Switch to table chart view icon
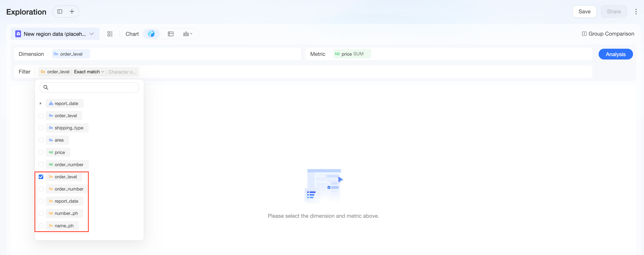644x255 pixels. [171, 34]
